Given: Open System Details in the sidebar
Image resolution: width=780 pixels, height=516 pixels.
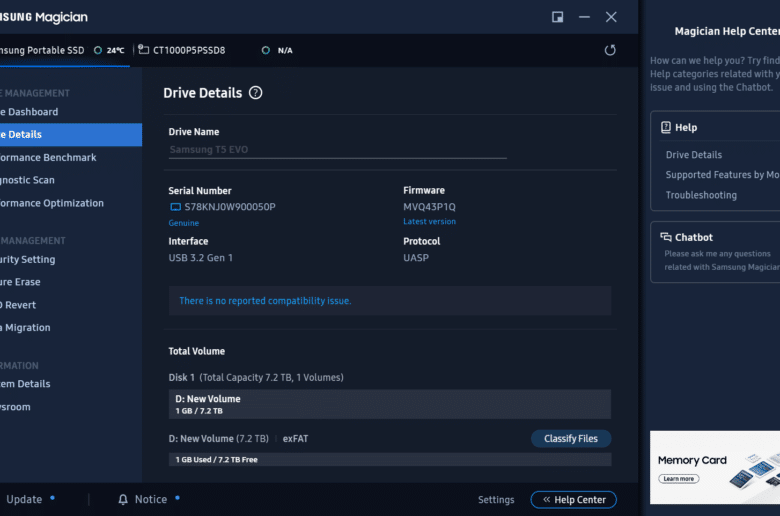Looking at the screenshot, I should click(71, 384).
